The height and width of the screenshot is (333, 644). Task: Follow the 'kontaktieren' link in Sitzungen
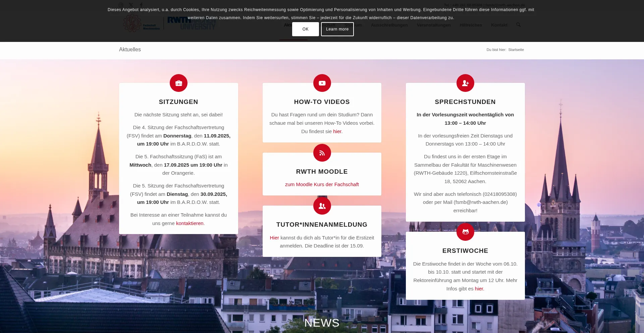[x=190, y=223]
